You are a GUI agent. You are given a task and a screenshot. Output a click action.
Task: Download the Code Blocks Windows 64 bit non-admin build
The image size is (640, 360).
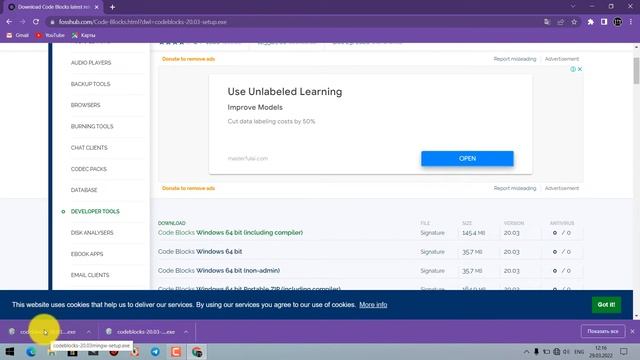point(219,271)
